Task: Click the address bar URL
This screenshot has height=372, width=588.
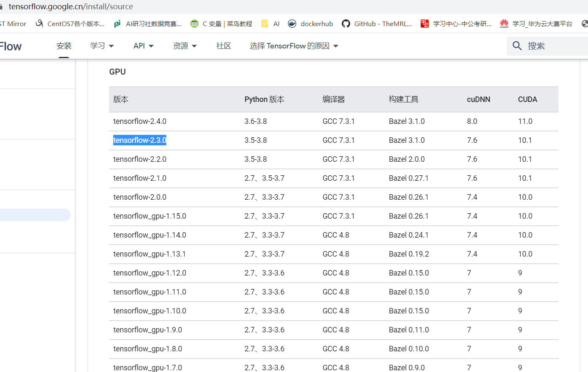Action: click(71, 6)
